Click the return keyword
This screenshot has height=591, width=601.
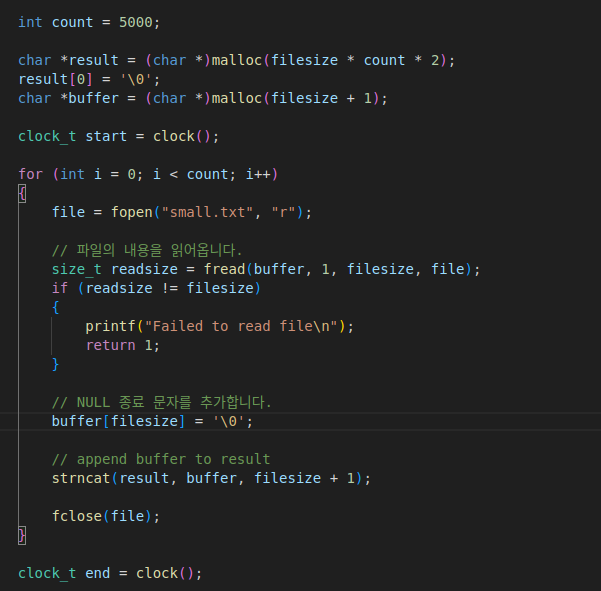coord(110,345)
